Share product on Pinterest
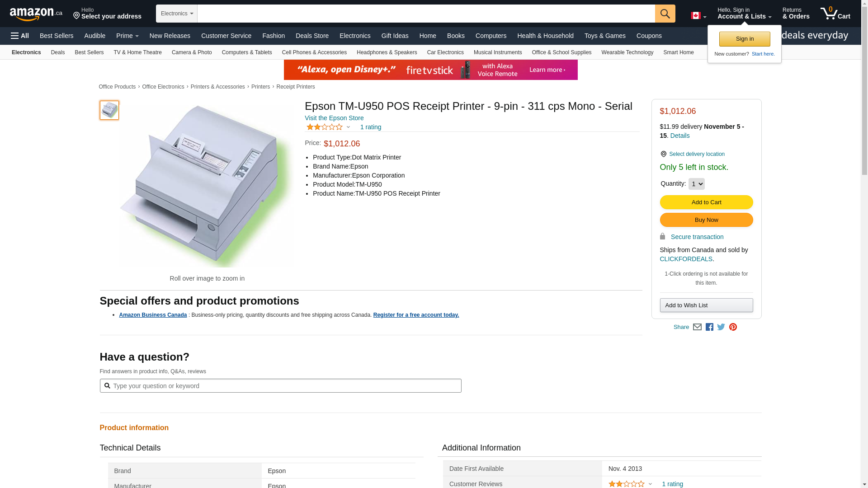The height and width of the screenshot is (488, 868). pos(733,327)
